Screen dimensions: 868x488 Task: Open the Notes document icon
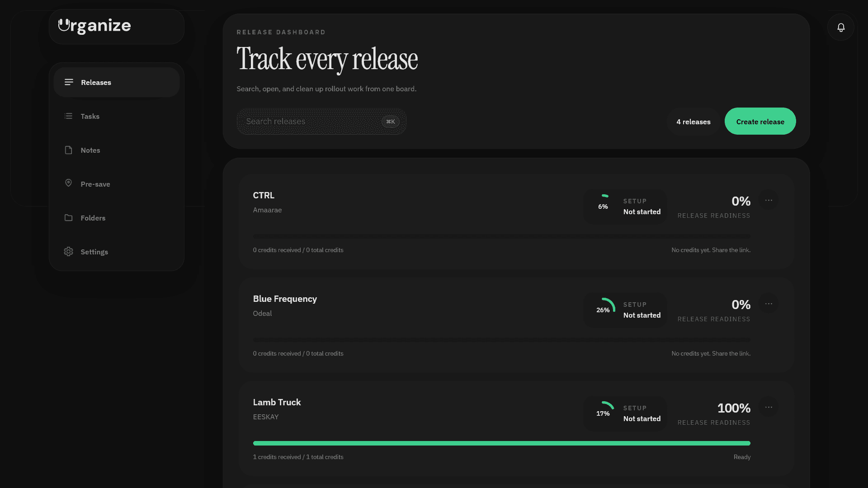[68, 150]
